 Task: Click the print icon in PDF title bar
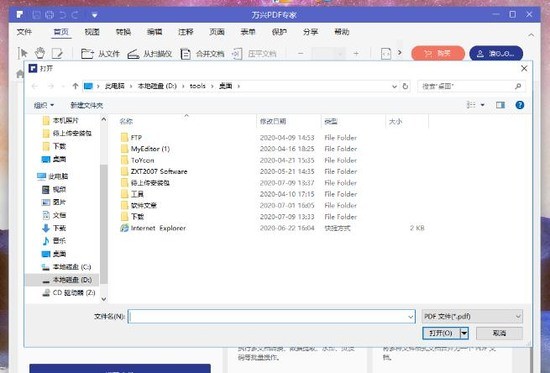49,15
